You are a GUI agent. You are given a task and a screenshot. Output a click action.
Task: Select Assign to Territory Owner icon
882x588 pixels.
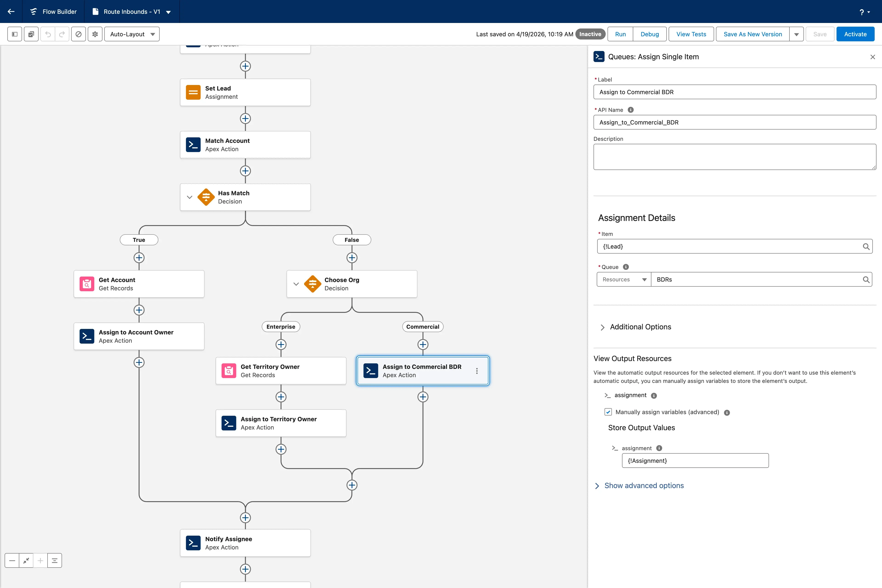point(229,423)
